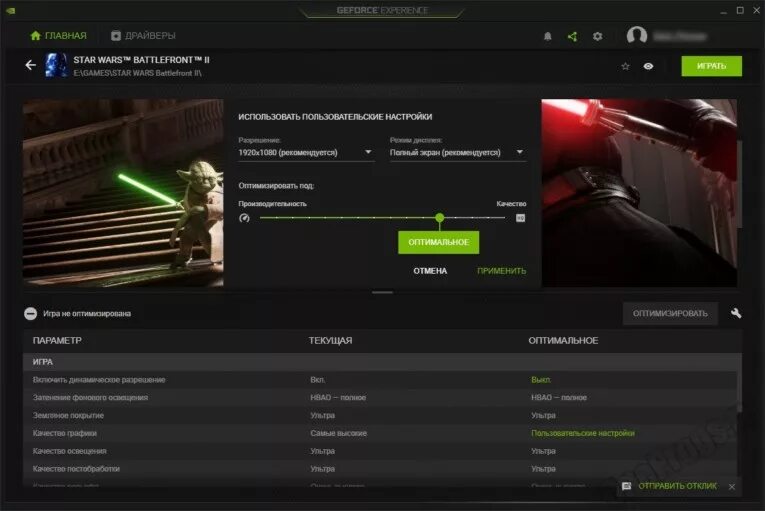
Task: Open the settings gear
Action: pos(597,36)
